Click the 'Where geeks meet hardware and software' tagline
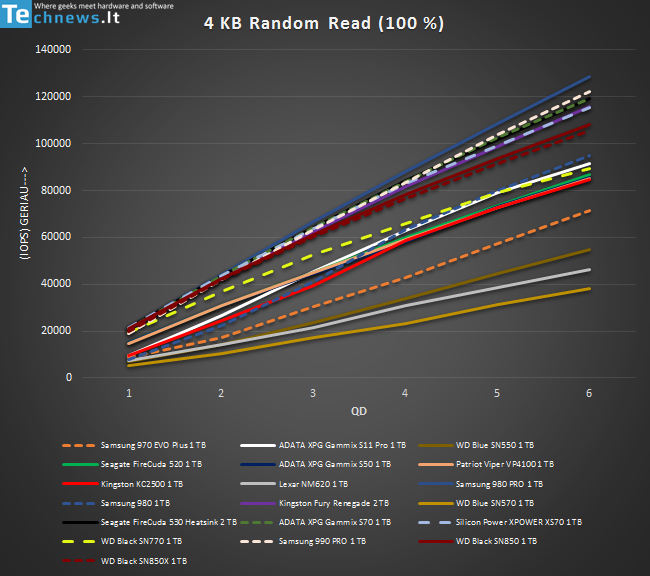Image resolution: width=650 pixels, height=576 pixels. pos(104,6)
